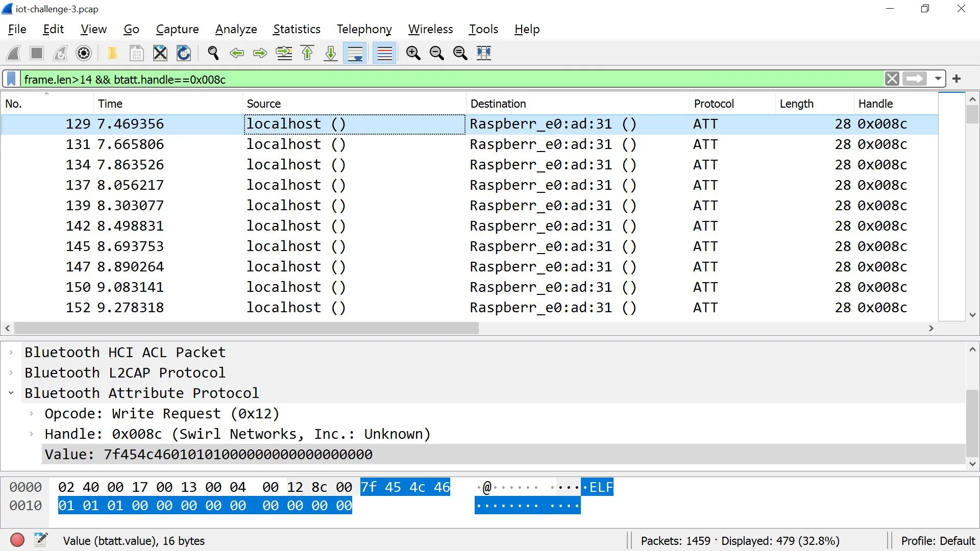Image resolution: width=980 pixels, height=551 pixels.
Task: Close this capture file via toolbar icon
Action: tap(160, 53)
